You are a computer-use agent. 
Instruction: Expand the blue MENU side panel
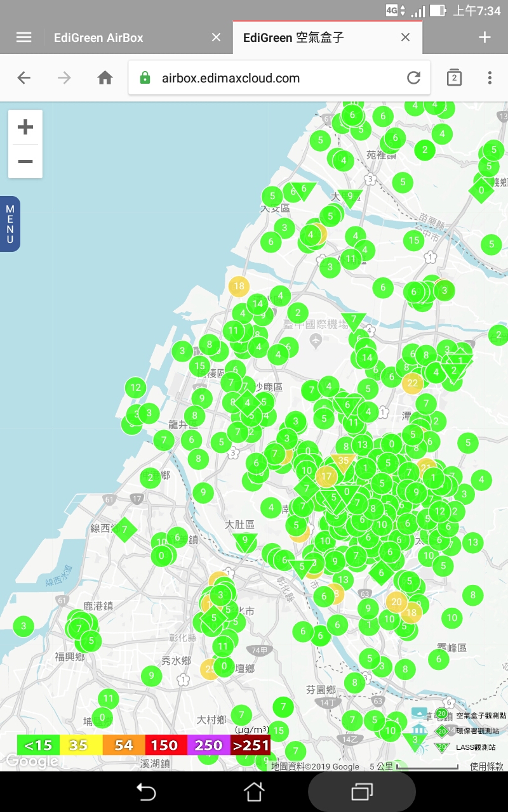click(10, 224)
